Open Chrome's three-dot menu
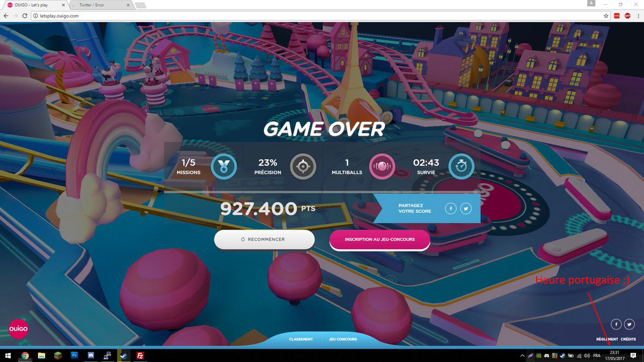644x362 pixels. [x=637, y=16]
